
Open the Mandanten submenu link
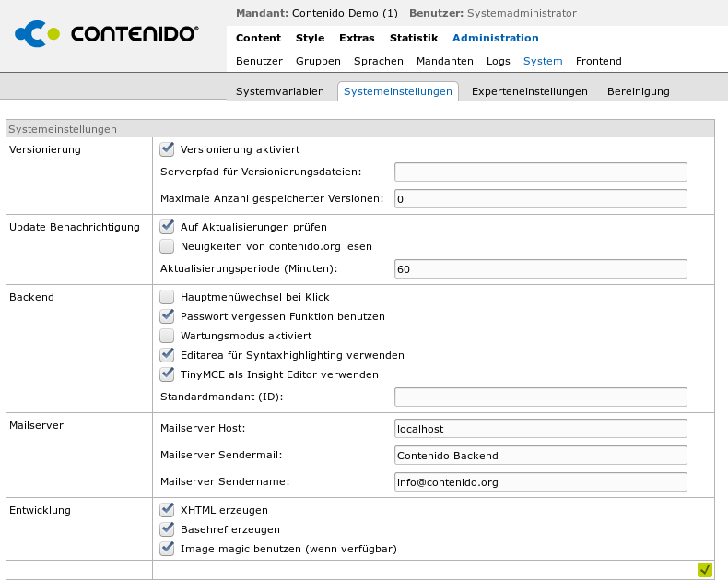coord(444,61)
